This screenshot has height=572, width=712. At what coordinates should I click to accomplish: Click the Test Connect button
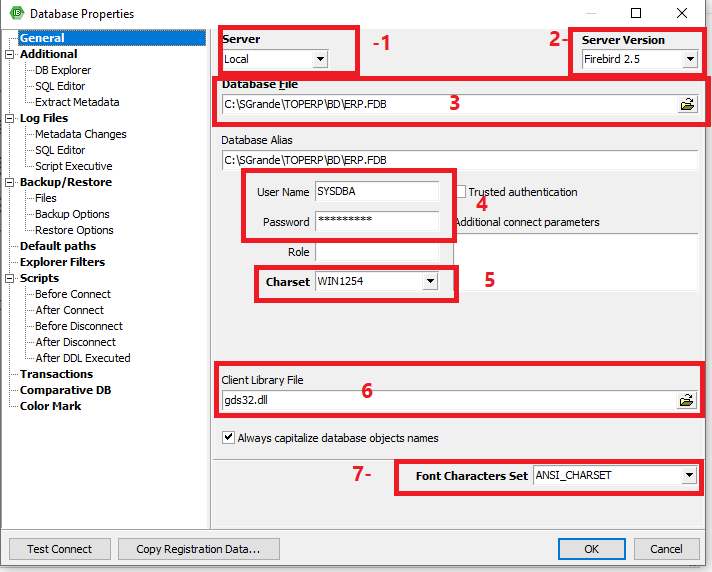(59, 549)
